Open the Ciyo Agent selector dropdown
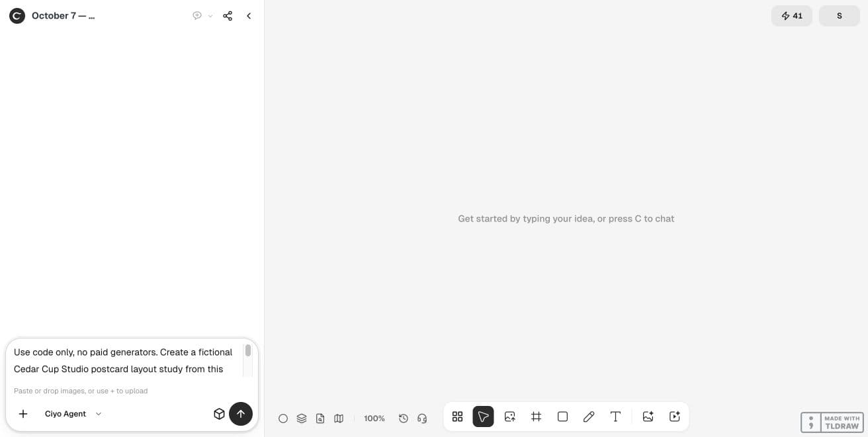This screenshot has width=868, height=437. point(73,414)
